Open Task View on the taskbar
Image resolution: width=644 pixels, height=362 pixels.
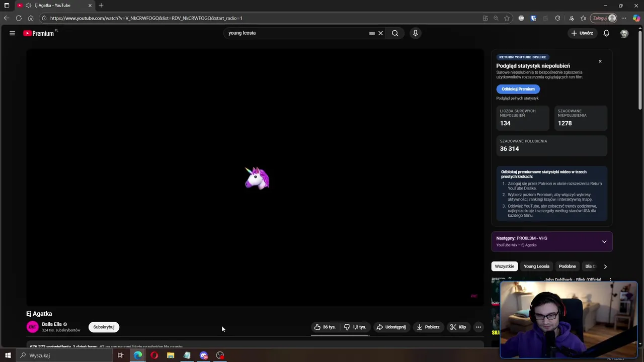tap(121, 355)
